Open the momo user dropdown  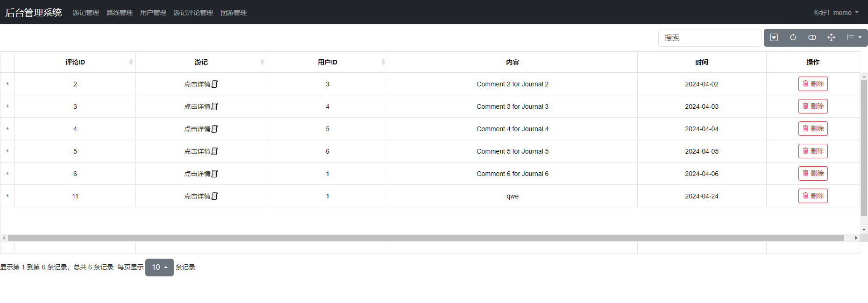click(836, 13)
